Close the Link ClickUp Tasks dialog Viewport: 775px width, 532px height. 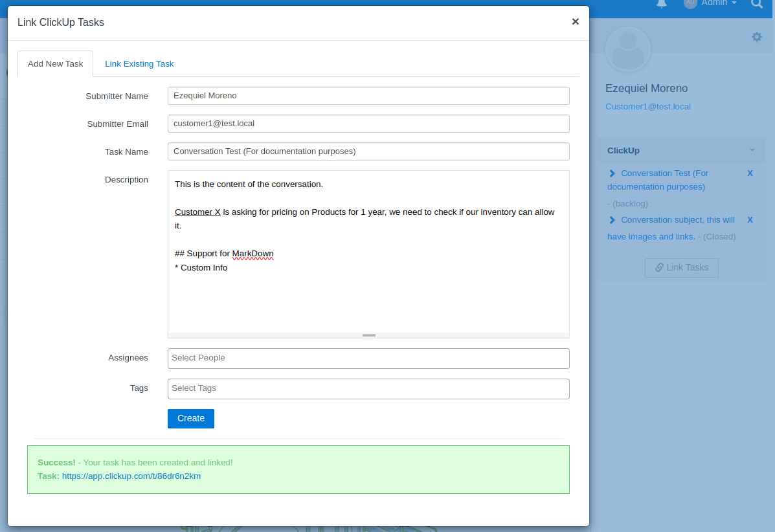click(575, 21)
